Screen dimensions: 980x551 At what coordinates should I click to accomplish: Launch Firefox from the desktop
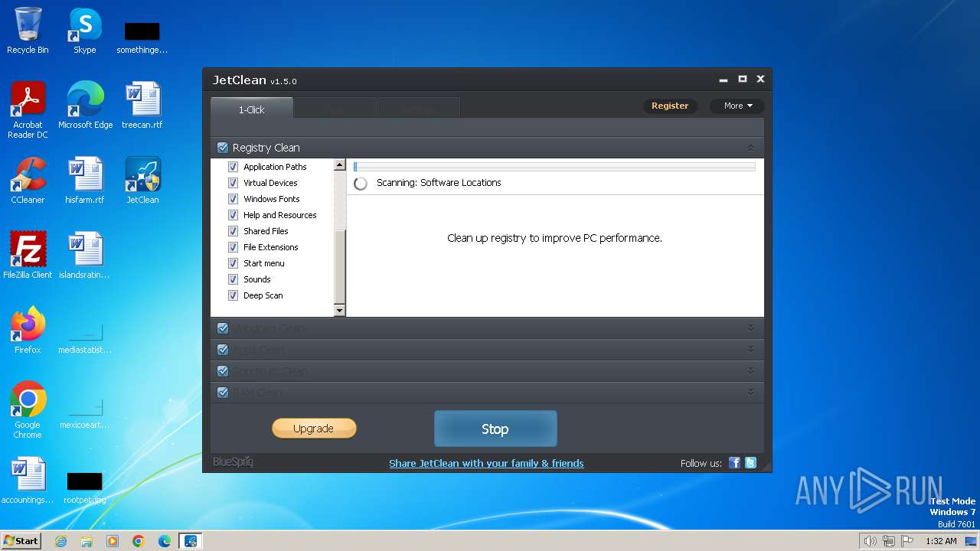[x=28, y=331]
